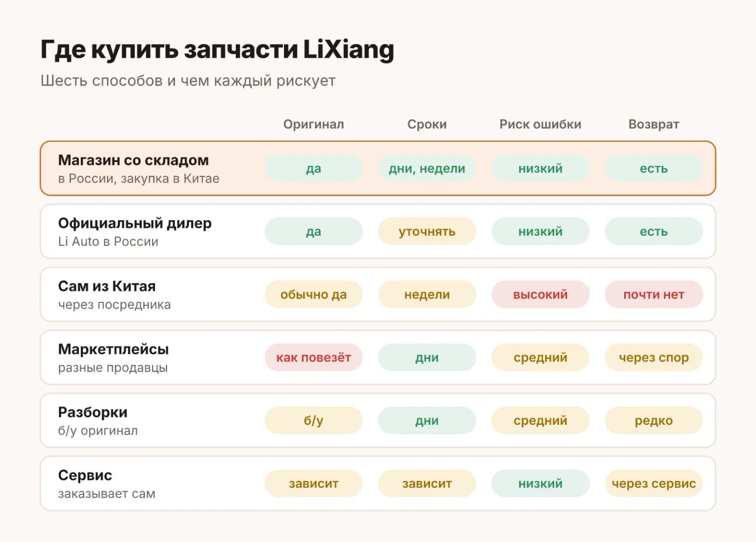Click the 'через спор' pill

[654, 357]
